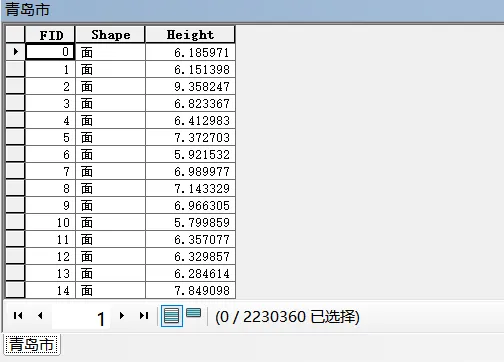Show selected records view
Image resolution: width=504 pixels, height=362 pixels.
coord(193,313)
